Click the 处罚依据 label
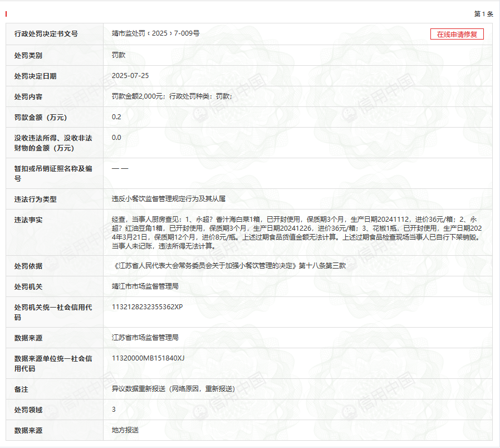The image size is (500, 448). [x=28, y=266]
